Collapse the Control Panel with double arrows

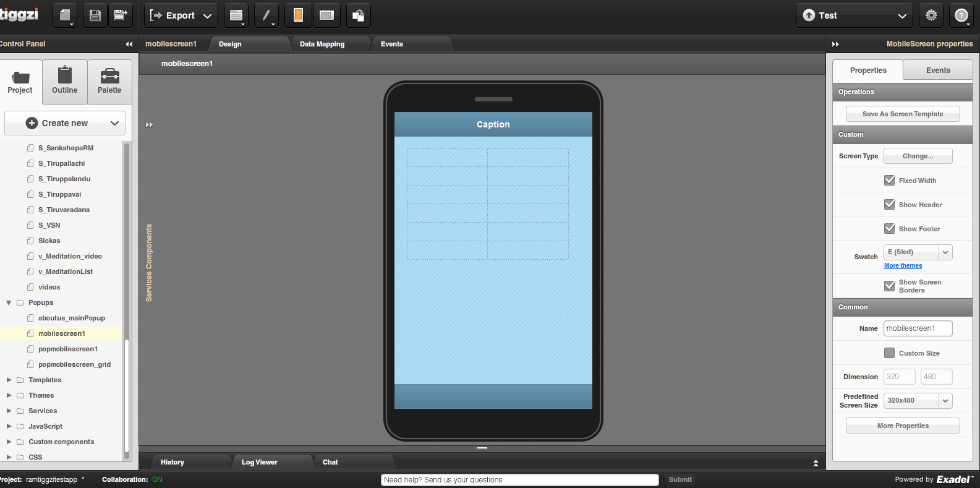pos(129,44)
